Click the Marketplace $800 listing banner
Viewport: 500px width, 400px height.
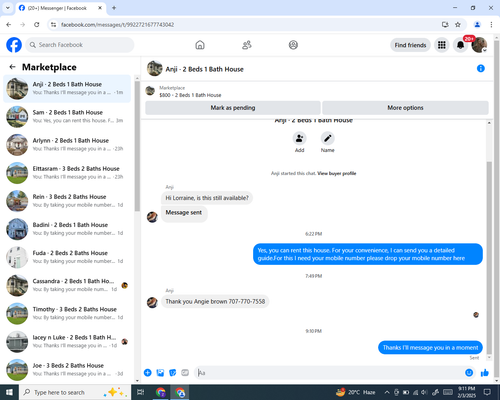pyautogui.click(x=190, y=91)
